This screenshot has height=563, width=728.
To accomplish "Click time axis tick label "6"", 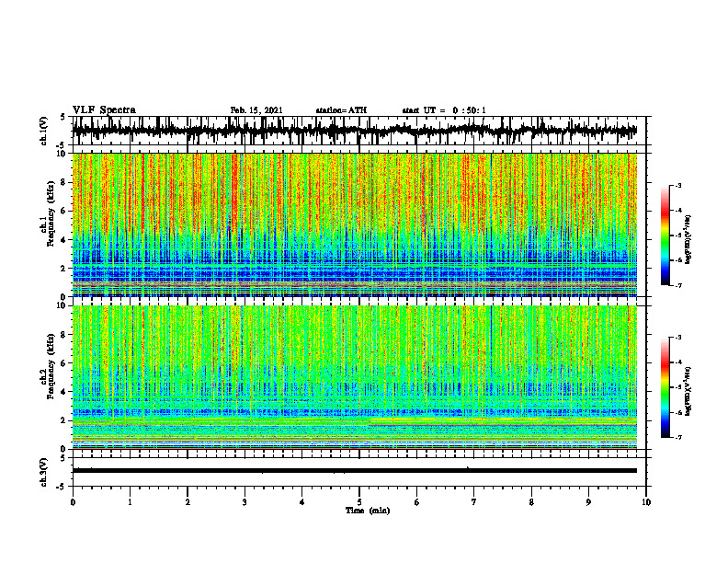I will [x=417, y=502].
